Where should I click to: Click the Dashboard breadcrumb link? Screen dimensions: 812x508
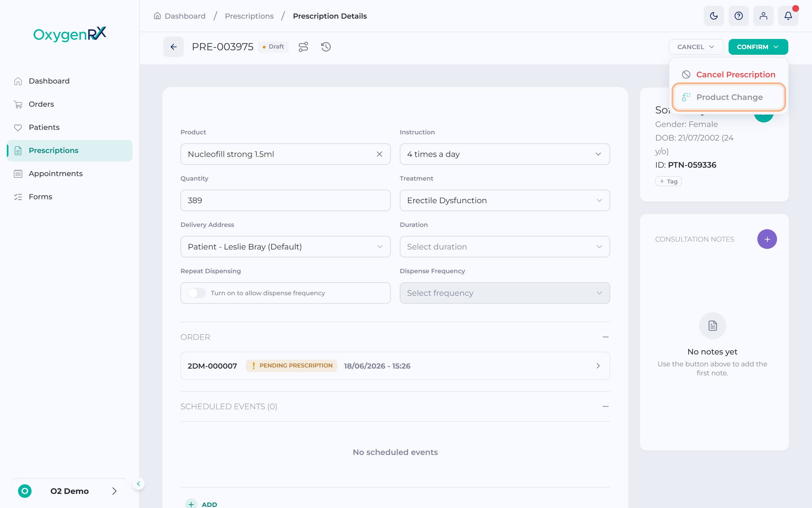tap(185, 16)
